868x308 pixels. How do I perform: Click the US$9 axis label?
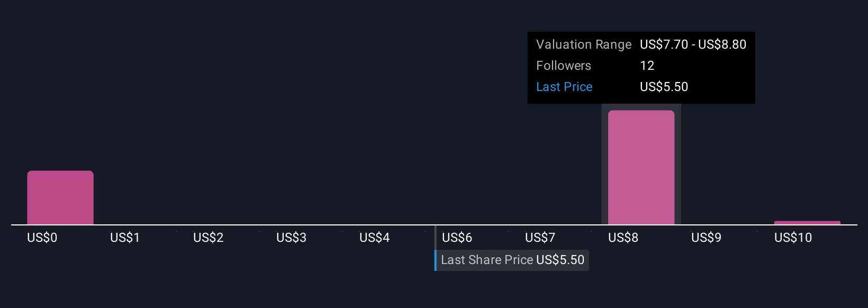(x=706, y=238)
